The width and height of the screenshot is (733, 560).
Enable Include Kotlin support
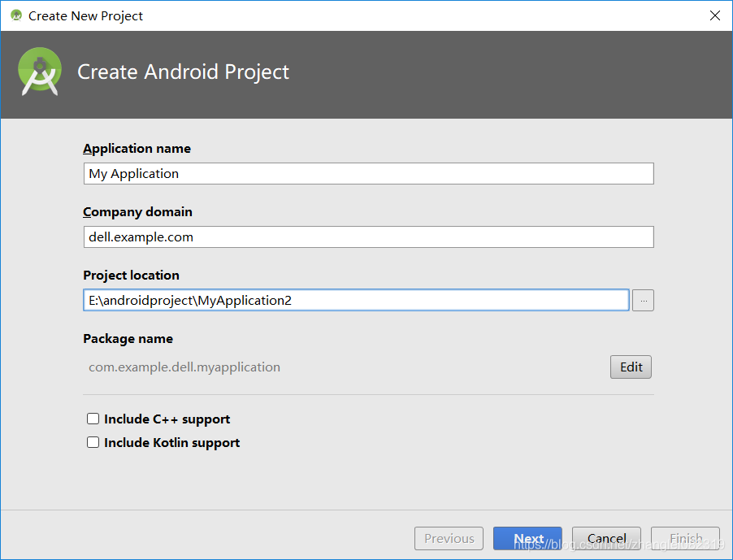pyautogui.click(x=93, y=442)
